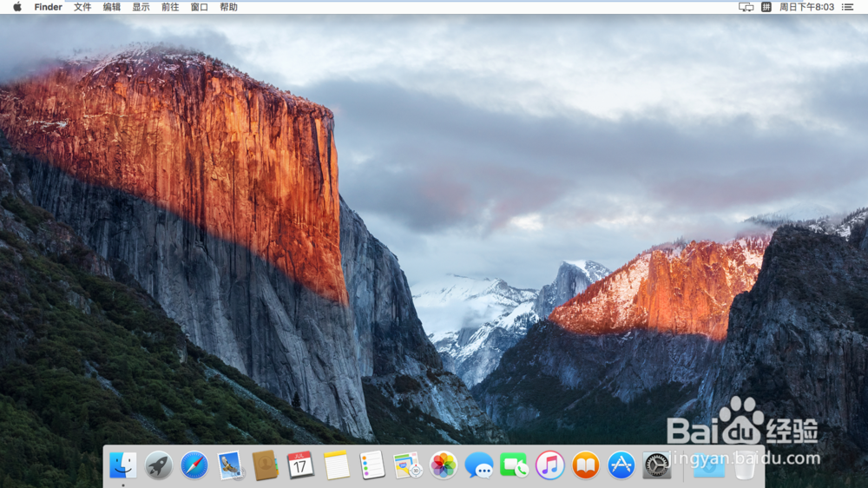This screenshot has height=488, width=868.
Task: Open iTunes music note icon in Dock
Action: [x=549, y=465]
